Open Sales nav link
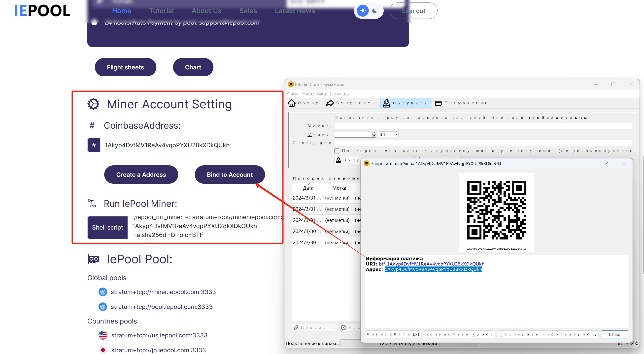The image size is (644, 354). point(248,11)
